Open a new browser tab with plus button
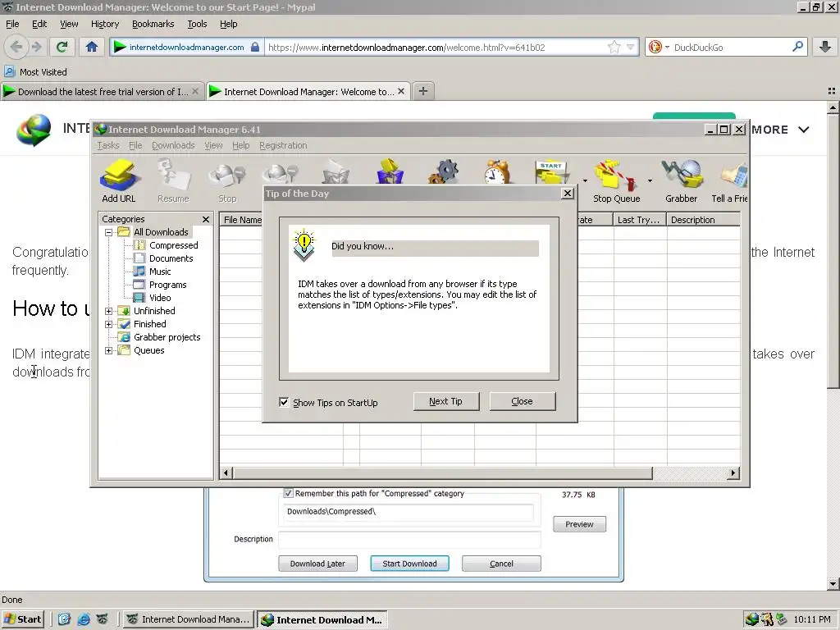Viewport: 840px width, 630px height. (x=423, y=91)
